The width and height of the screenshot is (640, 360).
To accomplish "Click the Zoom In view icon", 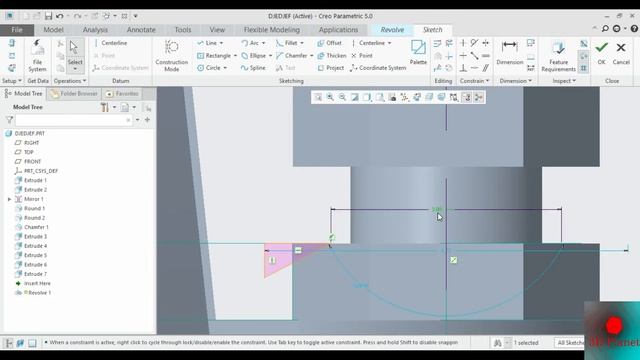I will point(330,97).
